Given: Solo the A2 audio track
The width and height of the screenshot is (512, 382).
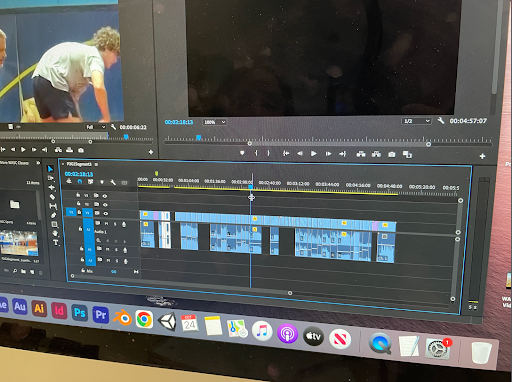Looking at the screenshot, I should click(116, 250).
